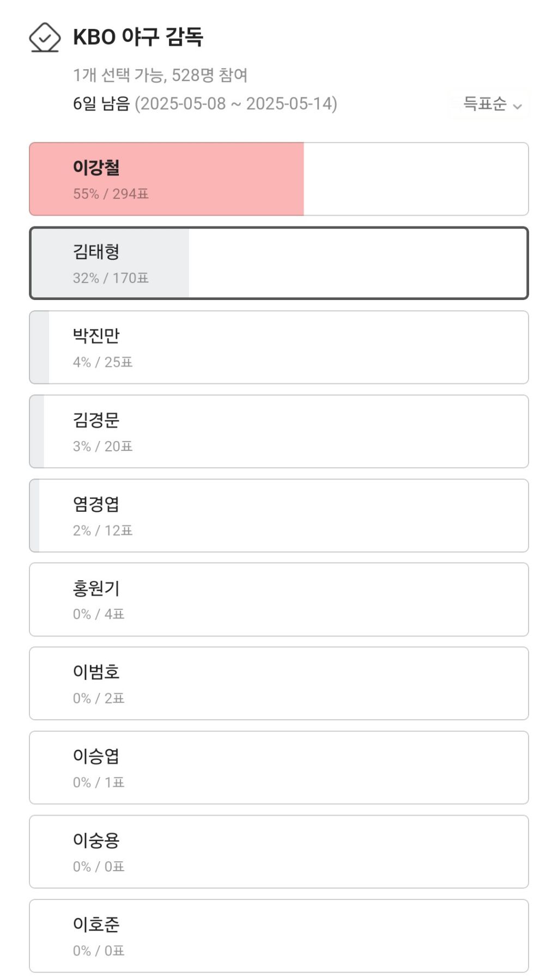Open the 득표순 sort dropdown
558x980 pixels.
[492, 103]
